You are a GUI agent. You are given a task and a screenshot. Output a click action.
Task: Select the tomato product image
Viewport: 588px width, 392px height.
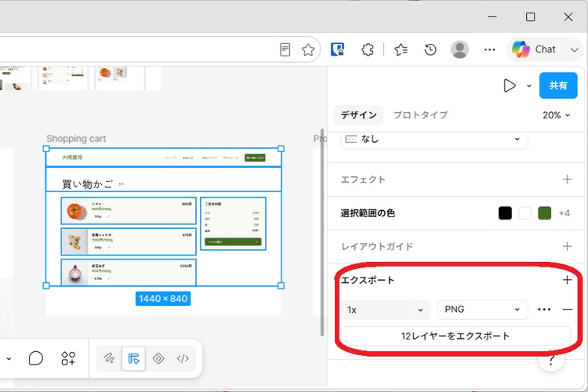pos(75,211)
